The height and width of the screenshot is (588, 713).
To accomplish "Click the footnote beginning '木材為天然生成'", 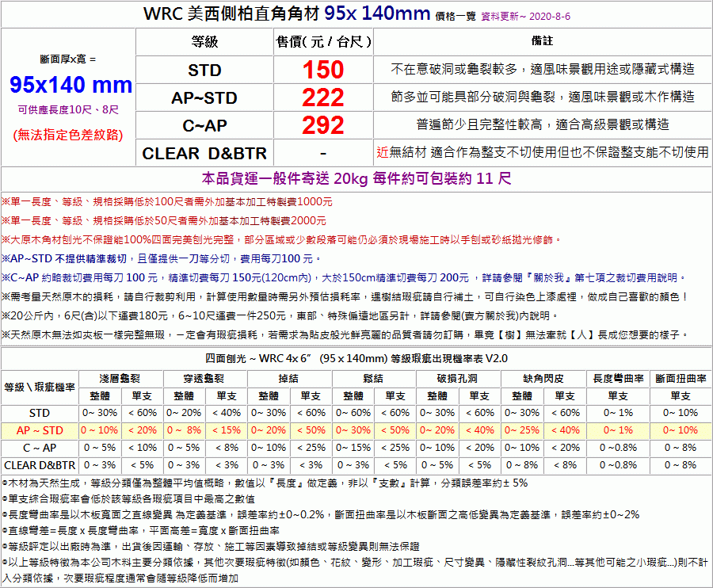I will [265, 483].
